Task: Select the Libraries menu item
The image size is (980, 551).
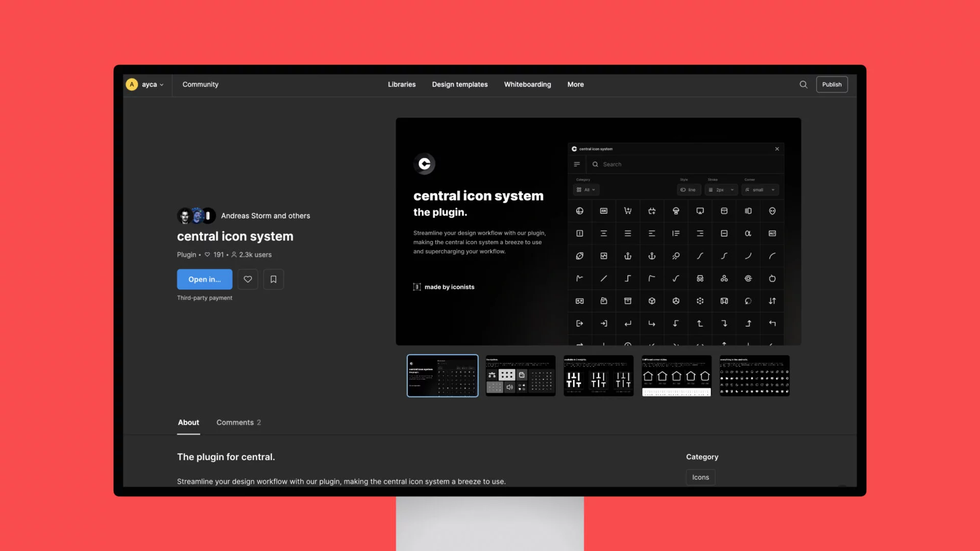Action: [401, 84]
